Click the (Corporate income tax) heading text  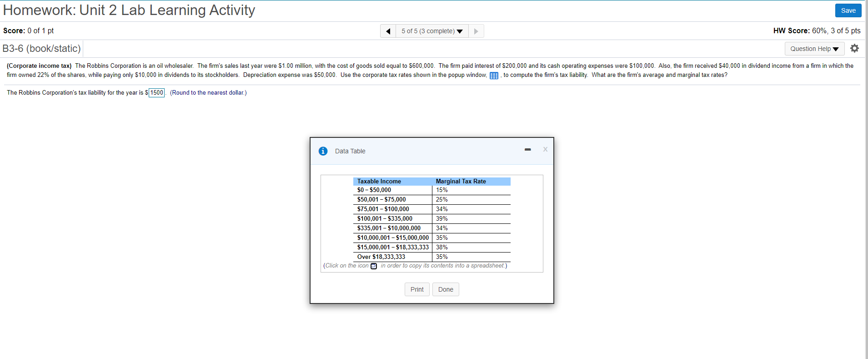click(x=39, y=66)
